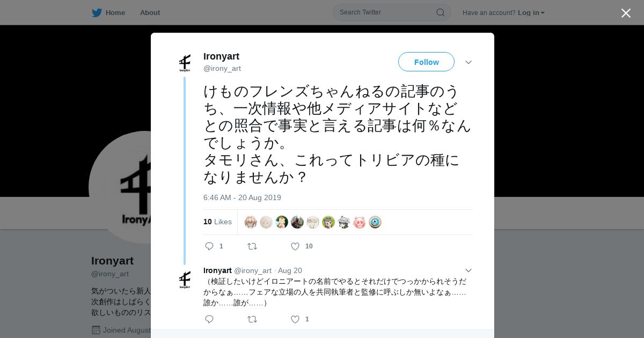644x338 pixels.
Task: Click the Twitter bird Home icon
Action: pyautogui.click(x=97, y=13)
